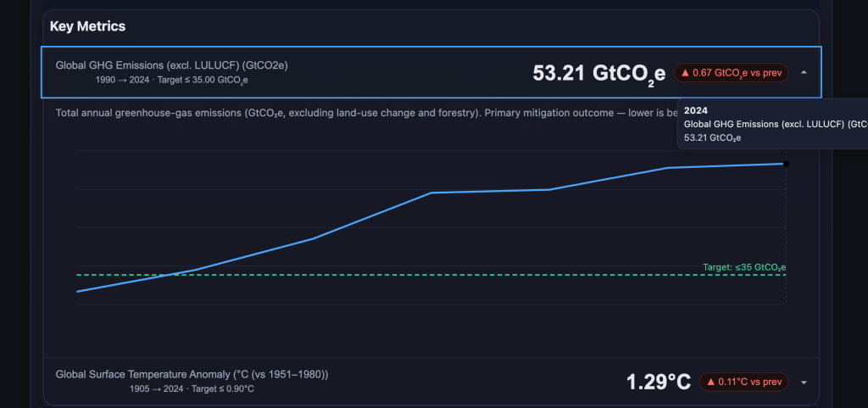The image size is (868, 408).
Task: Click red up-triangle in 0.11°C badge
Action: (710, 383)
